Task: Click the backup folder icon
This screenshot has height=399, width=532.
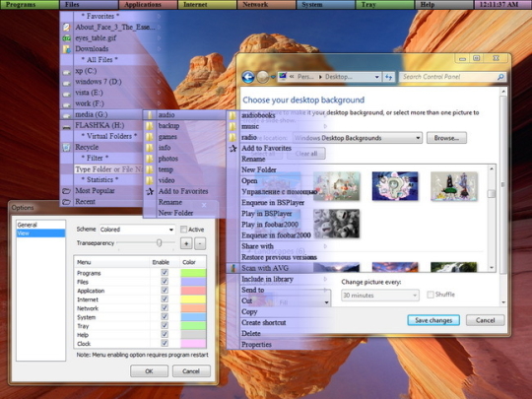Action: pos(150,126)
